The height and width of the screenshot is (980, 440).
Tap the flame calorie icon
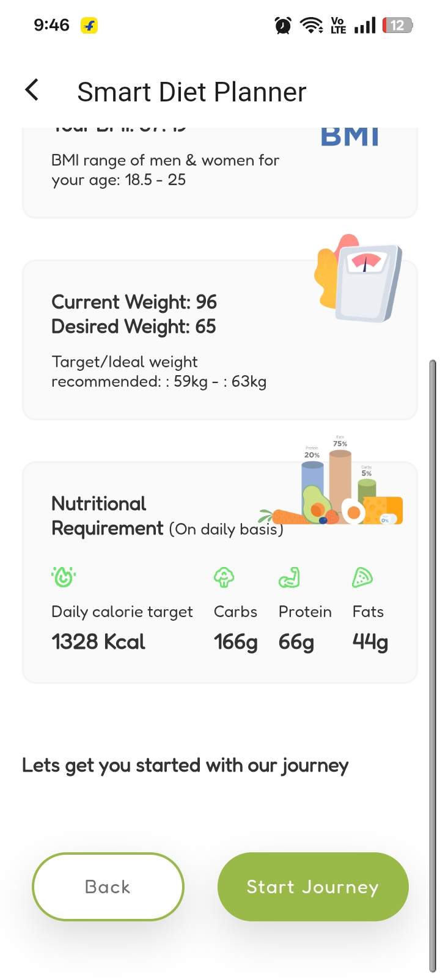64,577
